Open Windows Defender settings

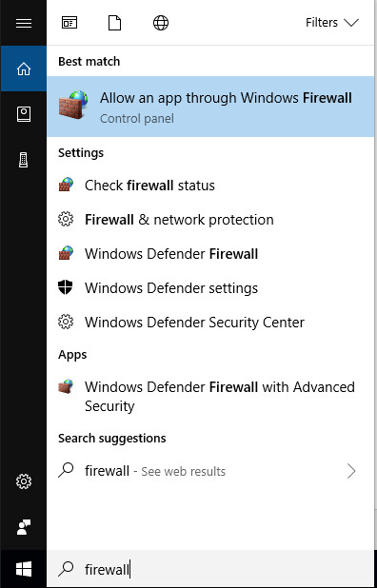coord(210,288)
